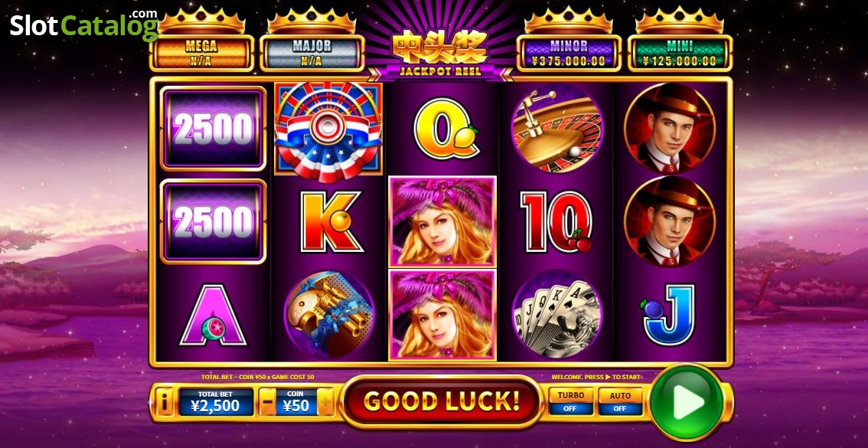Click the Mini jackpot ¥125,000.00 panel
The image size is (868, 448).
click(x=680, y=53)
